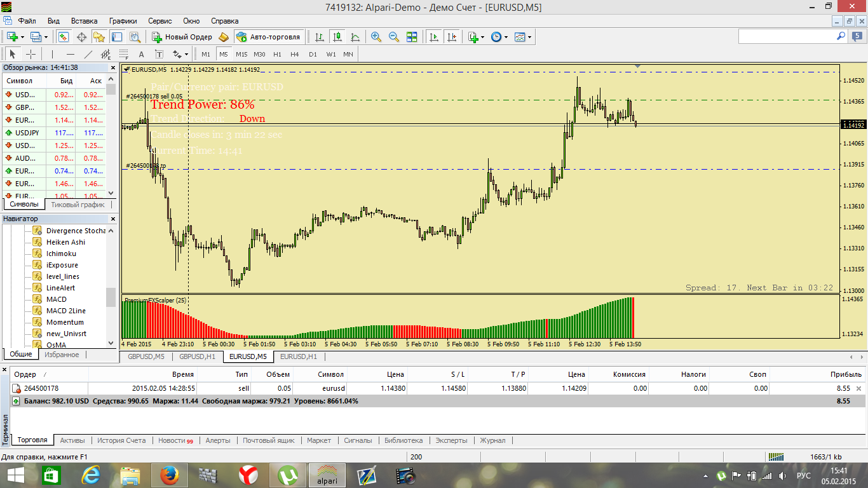This screenshot has height=488, width=868.
Task: Toggle the Navigator panel star-folder button
Action: pyautogui.click(x=99, y=37)
